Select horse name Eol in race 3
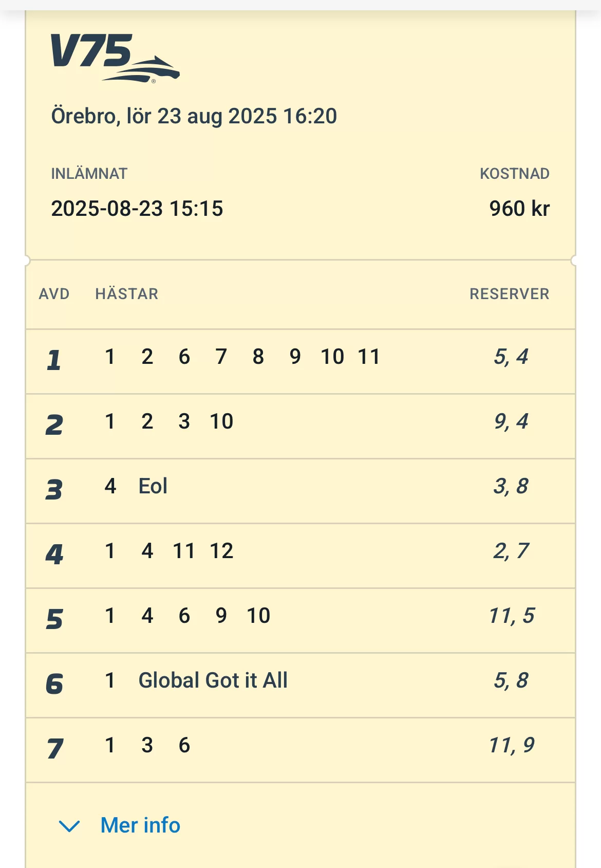The height and width of the screenshot is (868, 601). pos(153,486)
